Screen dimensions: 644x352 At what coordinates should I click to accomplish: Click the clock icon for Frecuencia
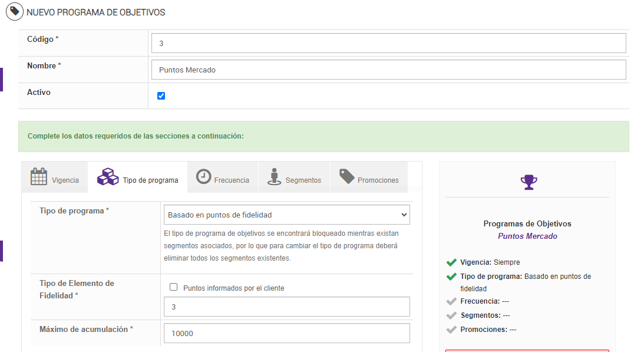tap(203, 177)
